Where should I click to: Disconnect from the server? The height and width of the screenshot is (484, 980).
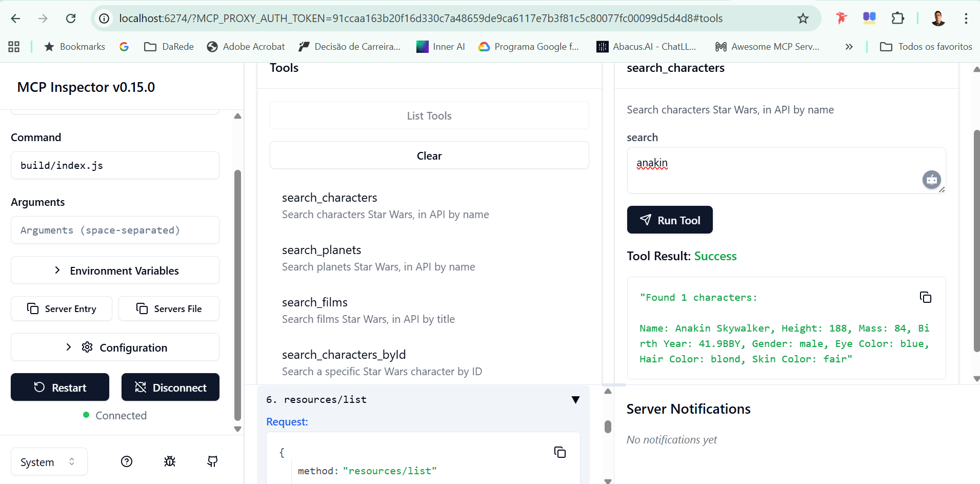coord(170,388)
